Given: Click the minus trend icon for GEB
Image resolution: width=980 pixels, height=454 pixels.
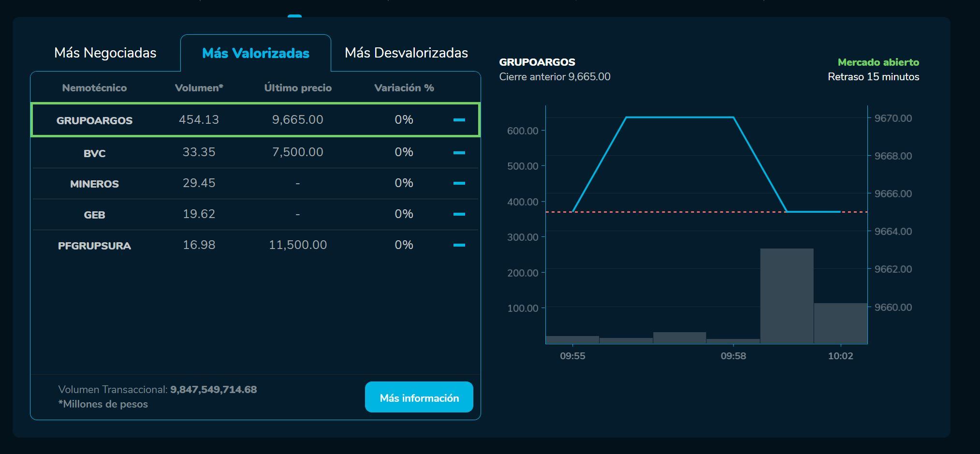Looking at the screenshot, I should 459,214.
